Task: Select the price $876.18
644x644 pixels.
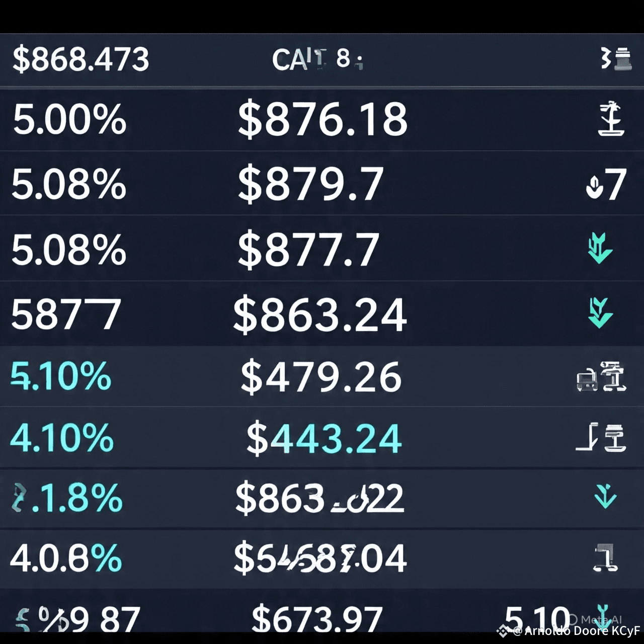Action: 323,120
